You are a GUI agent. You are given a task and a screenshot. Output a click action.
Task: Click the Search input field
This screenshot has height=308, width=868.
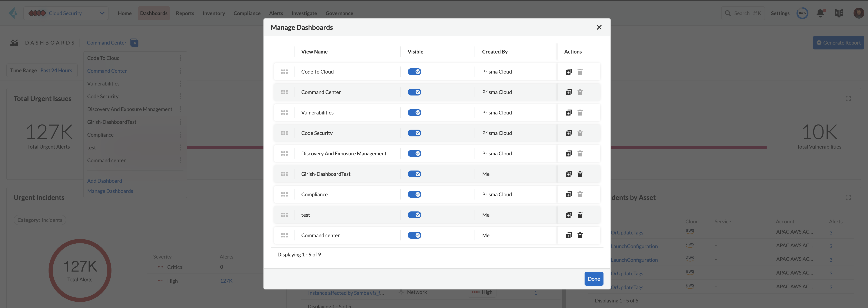(x=743, y=13)
